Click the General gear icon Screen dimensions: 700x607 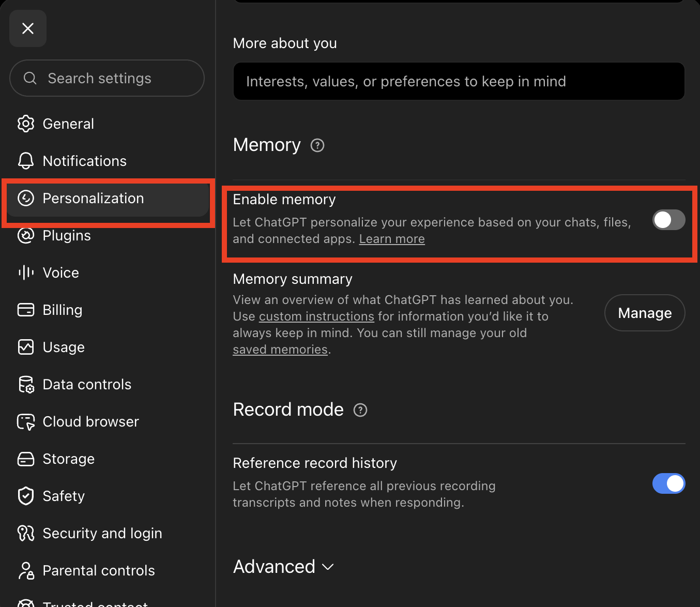[26, 124]
